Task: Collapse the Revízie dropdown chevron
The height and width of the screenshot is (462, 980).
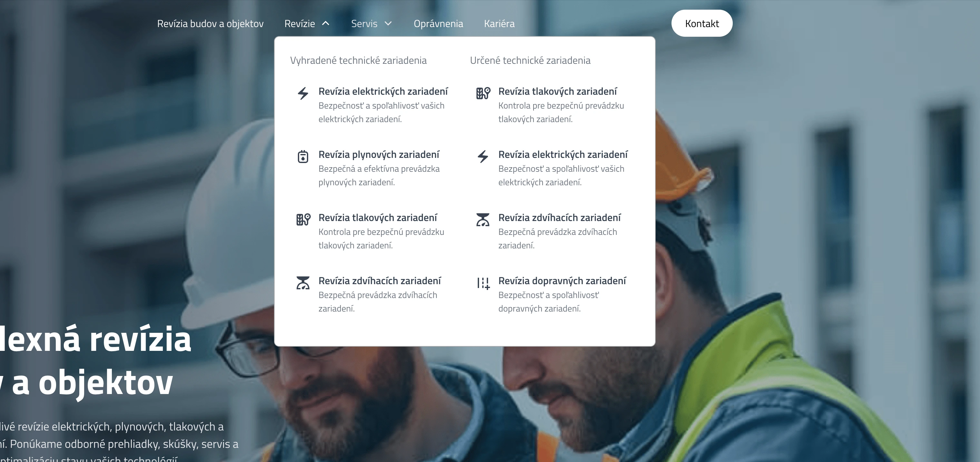Action: [x=326, y=23]
